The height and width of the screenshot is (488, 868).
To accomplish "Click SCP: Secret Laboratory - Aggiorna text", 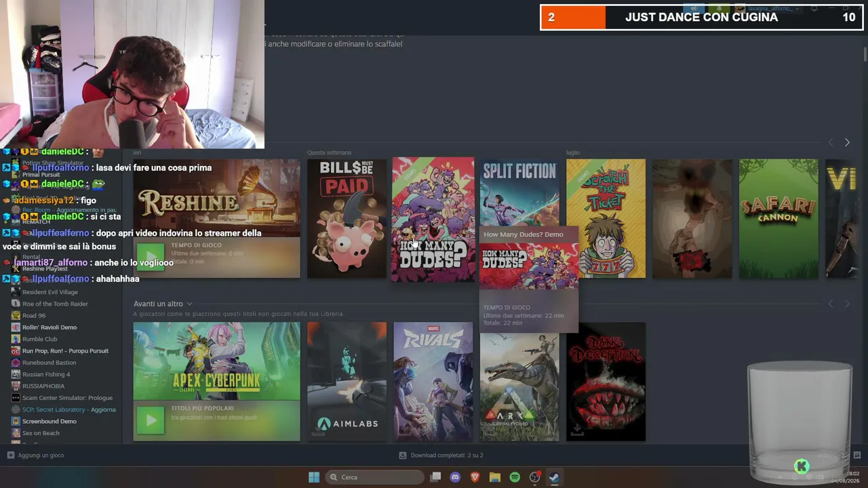I will [x=69, y=409].
